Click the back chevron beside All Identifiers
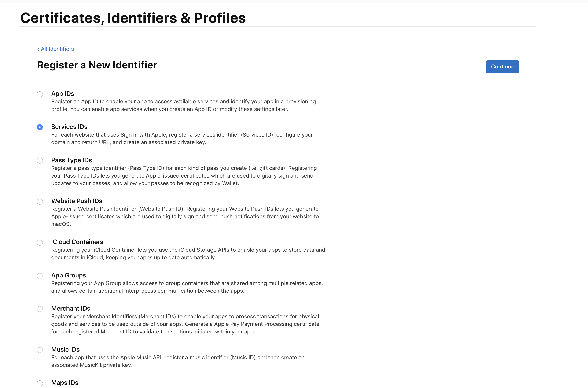This screenshot has width=588, height=388. coord(38,49)
